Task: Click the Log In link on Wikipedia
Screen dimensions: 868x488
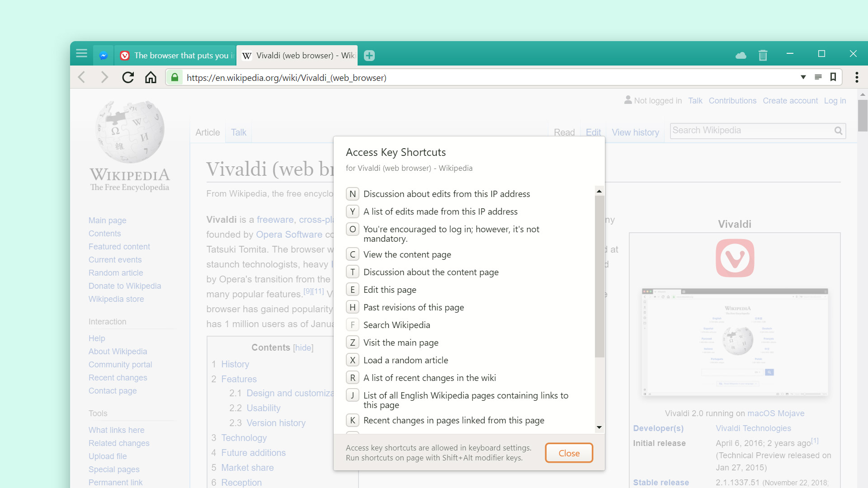Action: pyautogui.click(x=835, y=100)
